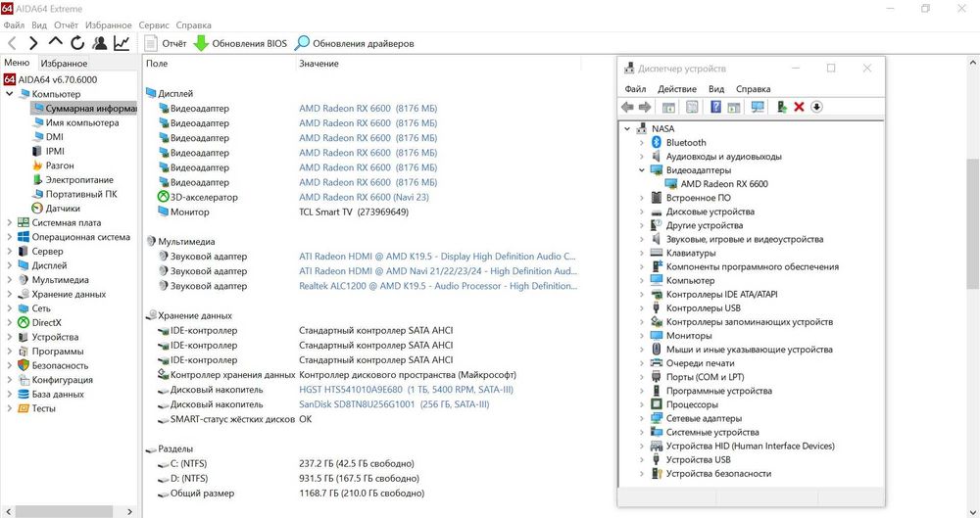Select Хранение данных in tree
Screen dimensions: 980x518
coord(69,295)
